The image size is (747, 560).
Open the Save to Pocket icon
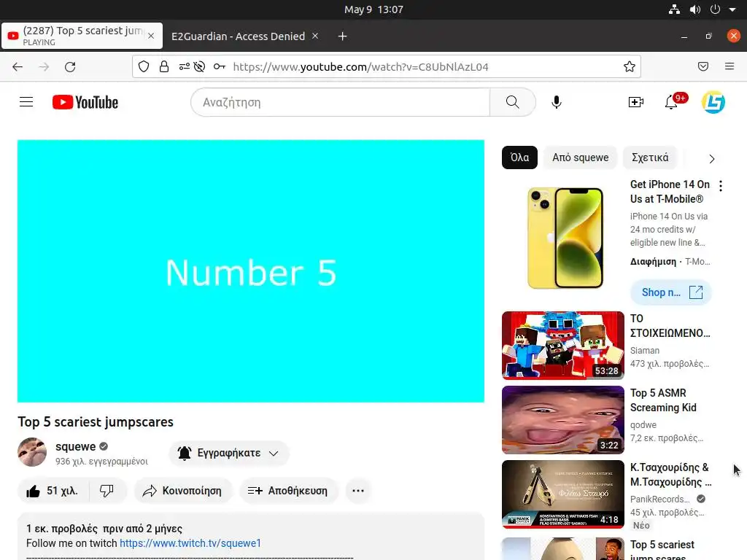(x=703, y=66)
